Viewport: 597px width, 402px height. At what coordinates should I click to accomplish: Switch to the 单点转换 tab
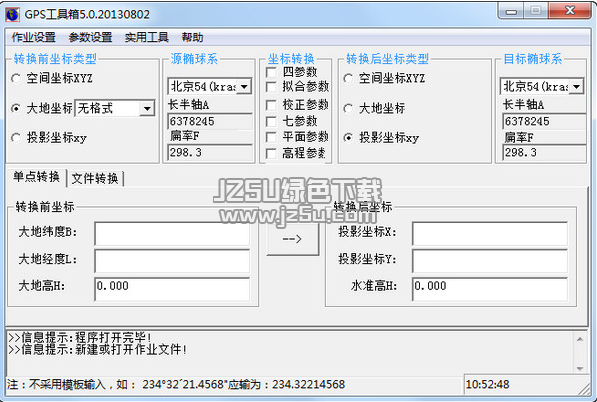36,177
